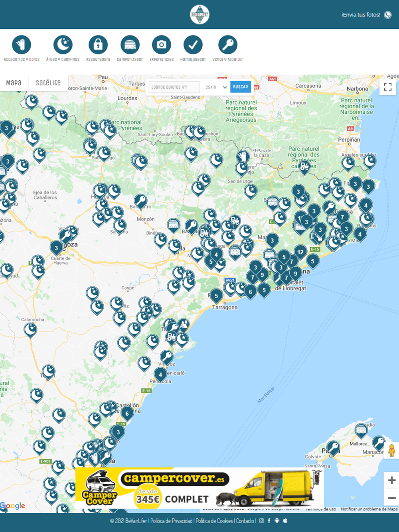Image resolution: width=399 pixels, height=532 pixels.
Task: Select the key marker near Palma, Mallorca
Action: [333, 448]
